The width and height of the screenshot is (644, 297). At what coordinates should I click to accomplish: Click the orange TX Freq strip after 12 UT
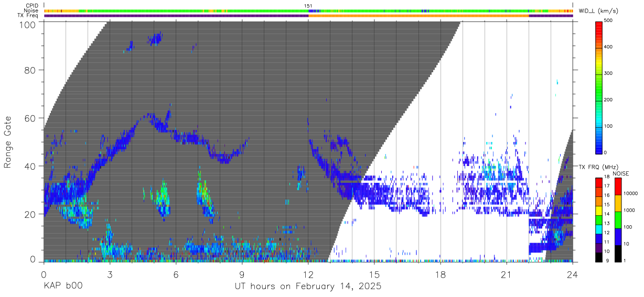click(418, 16)
